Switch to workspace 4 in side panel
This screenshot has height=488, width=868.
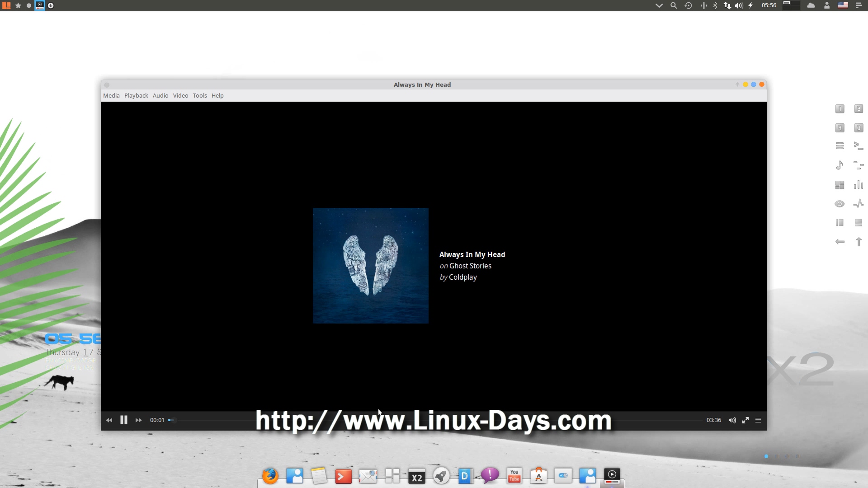(840, 128)
